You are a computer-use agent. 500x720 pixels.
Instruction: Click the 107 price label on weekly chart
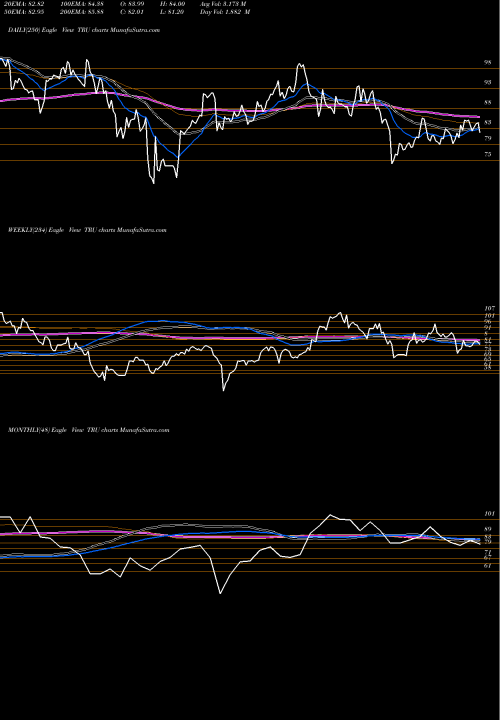pyautogui.click(x=489, y=309)
